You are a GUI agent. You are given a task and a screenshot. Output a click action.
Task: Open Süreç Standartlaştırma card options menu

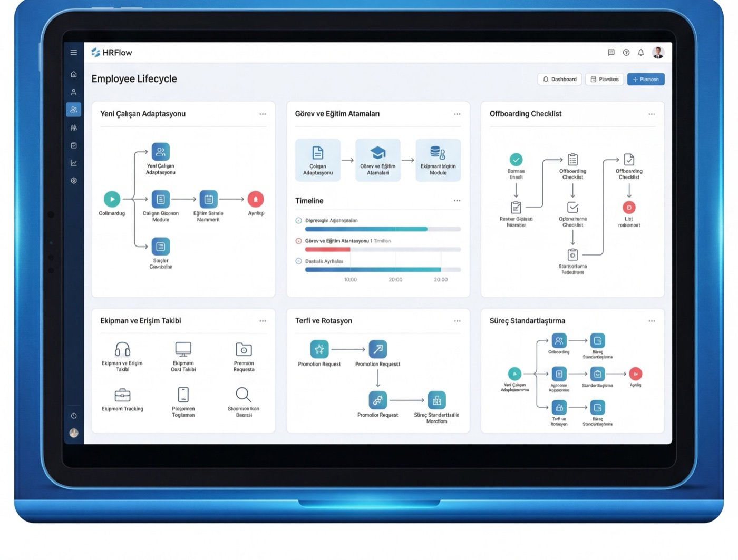tap(652, 321)
